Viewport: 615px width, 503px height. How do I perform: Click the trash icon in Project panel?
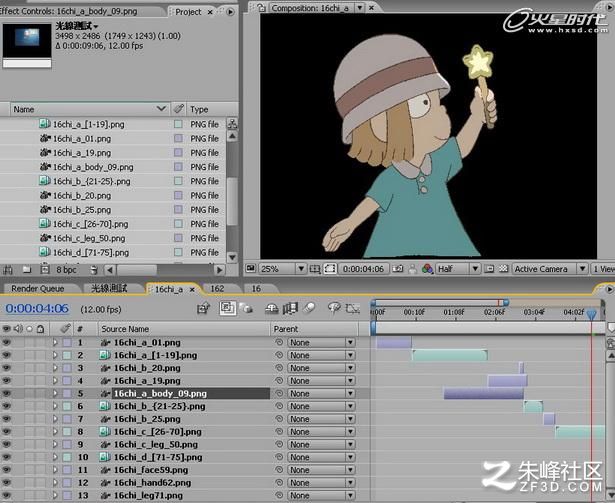point(94,270)
